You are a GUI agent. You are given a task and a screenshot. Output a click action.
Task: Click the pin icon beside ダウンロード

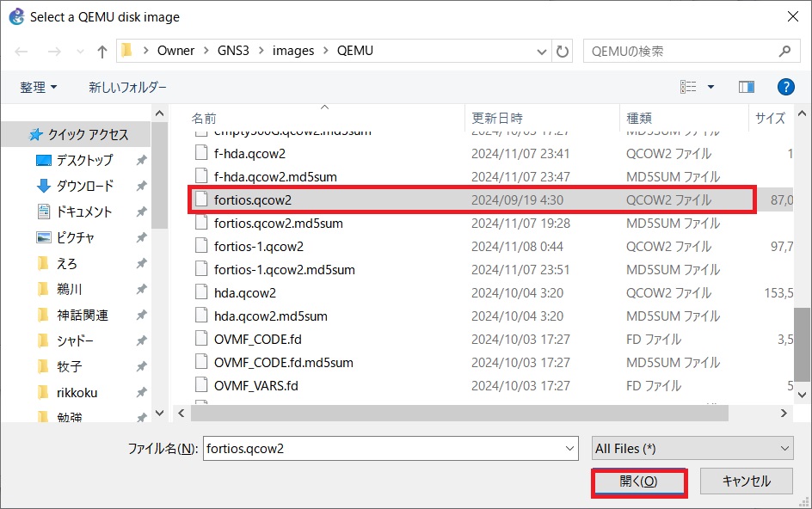(x=141, y=186)
